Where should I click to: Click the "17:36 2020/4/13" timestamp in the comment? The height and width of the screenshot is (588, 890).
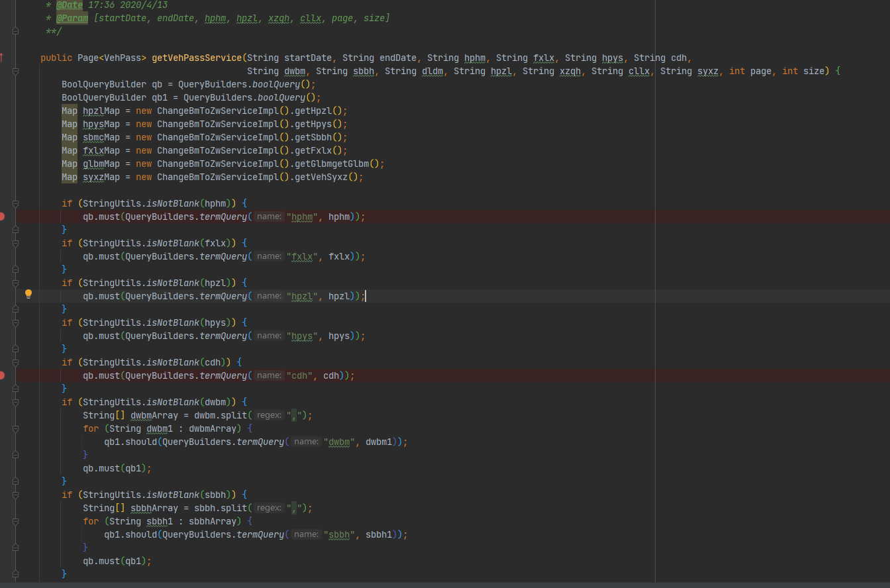[128, 5]
